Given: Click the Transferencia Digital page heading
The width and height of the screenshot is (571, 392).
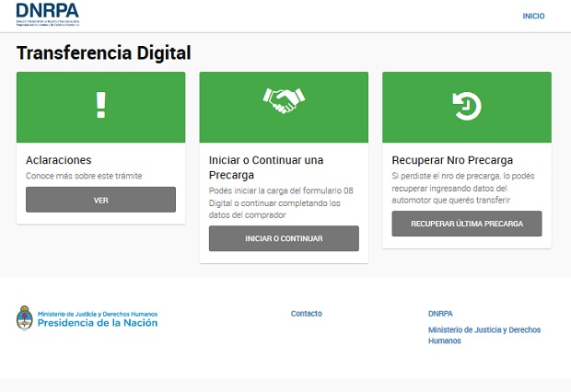Looking at the screenshot, I should [x=103, y=53].
